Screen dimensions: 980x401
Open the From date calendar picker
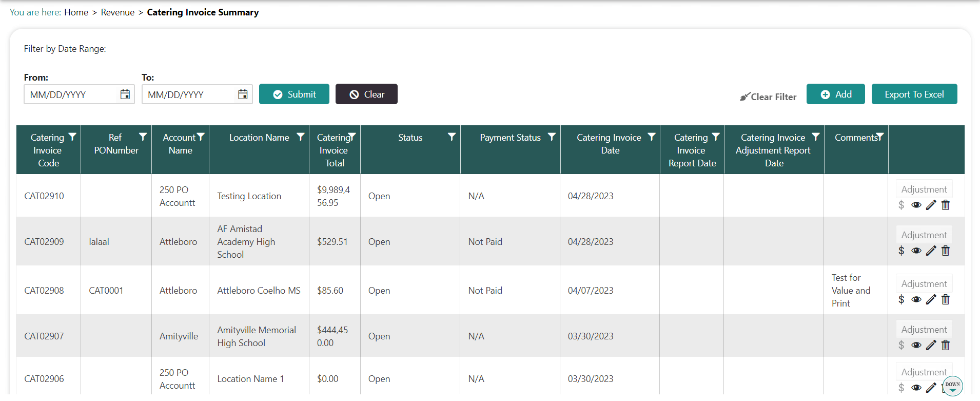(x=125, y=94)
